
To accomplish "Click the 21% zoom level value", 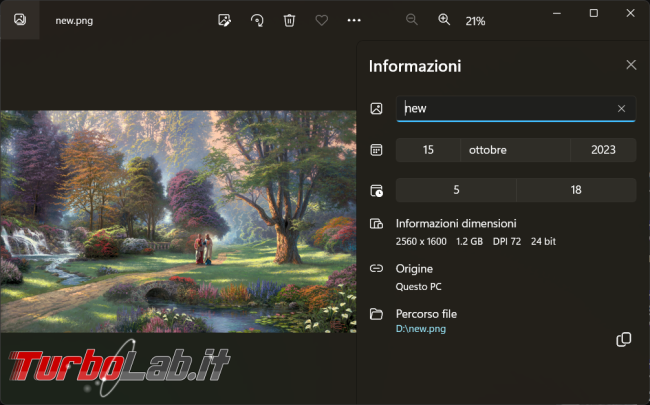I will pos(475,21).
